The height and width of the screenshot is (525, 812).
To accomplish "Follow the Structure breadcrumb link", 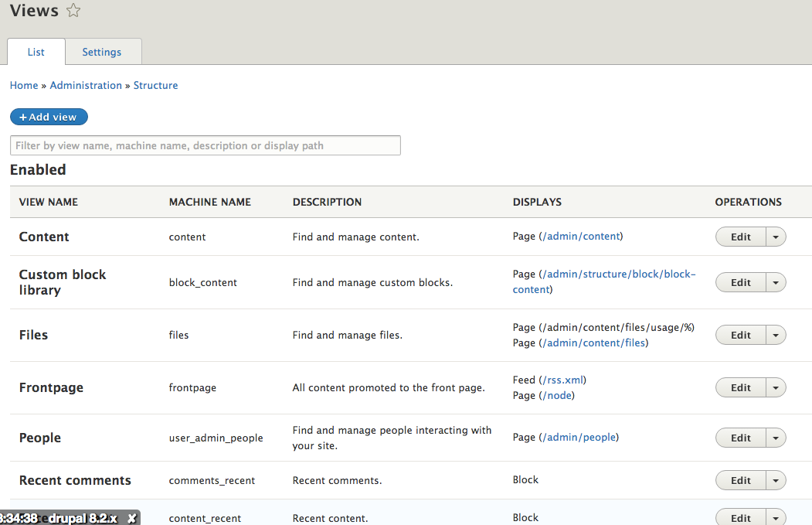I will pyautogui.click(x=155, y=85).
